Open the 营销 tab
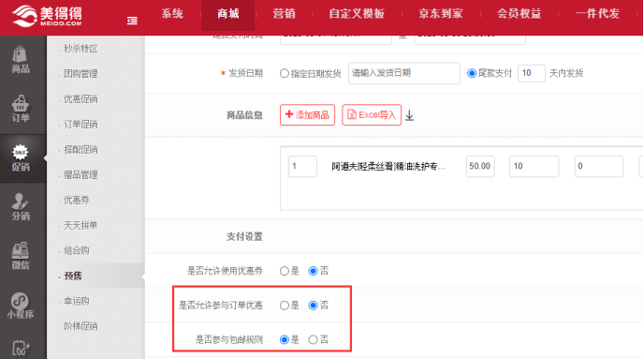This screenshot has width=644, height=359. point(285,13)
